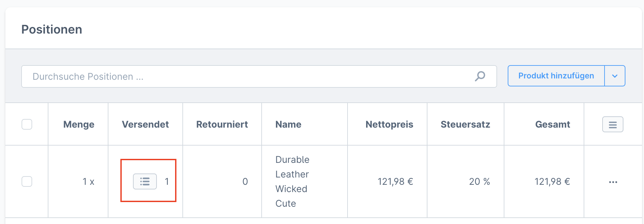
Task: Click the search icon inside the positions search bar
Action: pos(480,76)
